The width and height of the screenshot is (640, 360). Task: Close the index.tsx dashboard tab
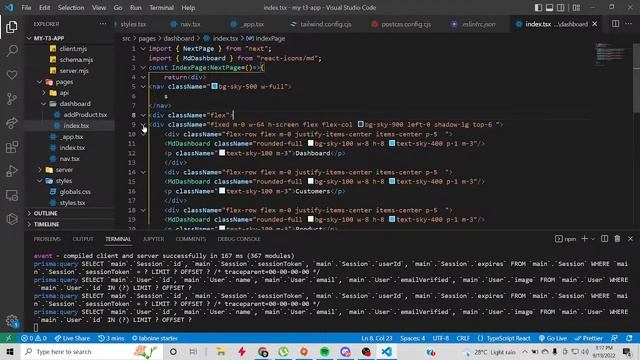tap(595, 24)
